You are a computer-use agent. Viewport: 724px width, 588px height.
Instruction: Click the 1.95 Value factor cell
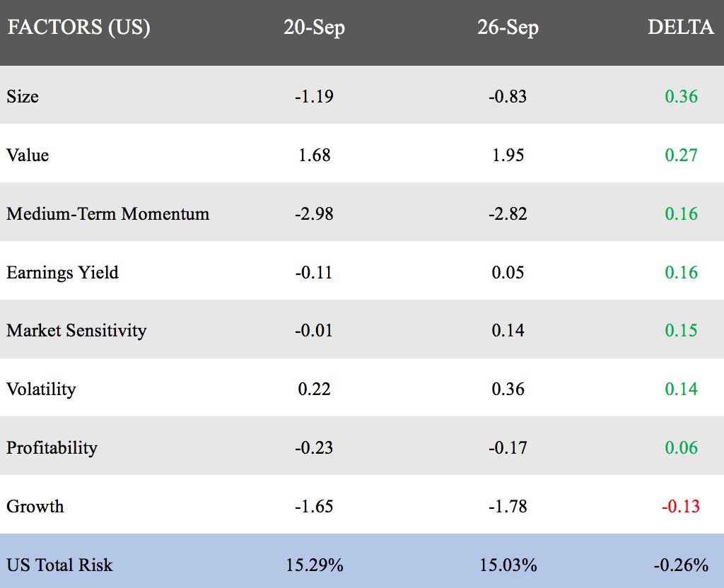point(508,155)
